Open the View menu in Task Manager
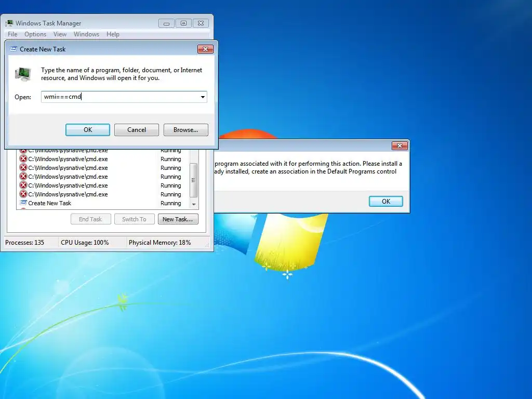 (x=60, y=34)
